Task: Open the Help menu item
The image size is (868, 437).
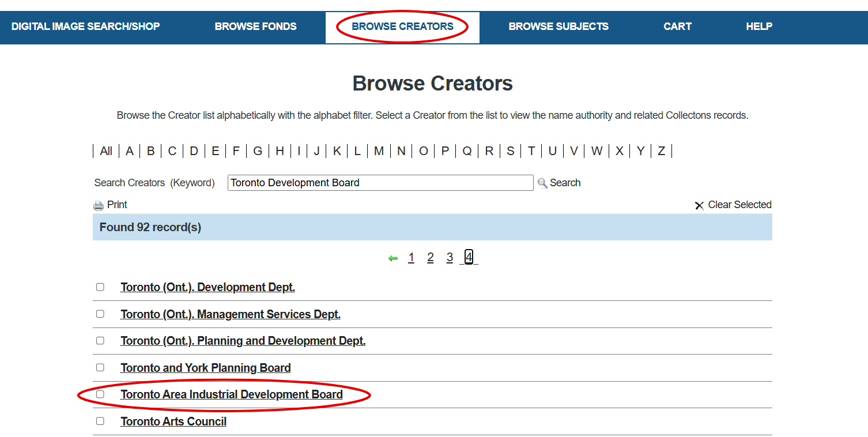Action: [759, 27]
